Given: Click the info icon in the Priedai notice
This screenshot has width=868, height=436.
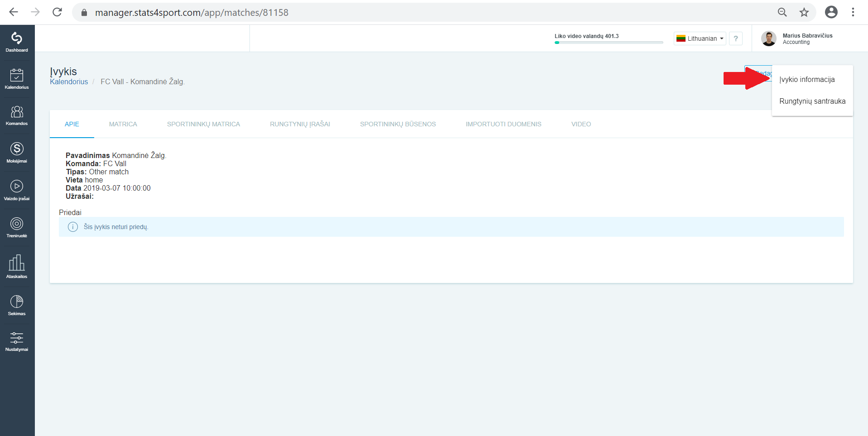Looking at the screenshot, I should pyautogui.click(x=73, y=227).
